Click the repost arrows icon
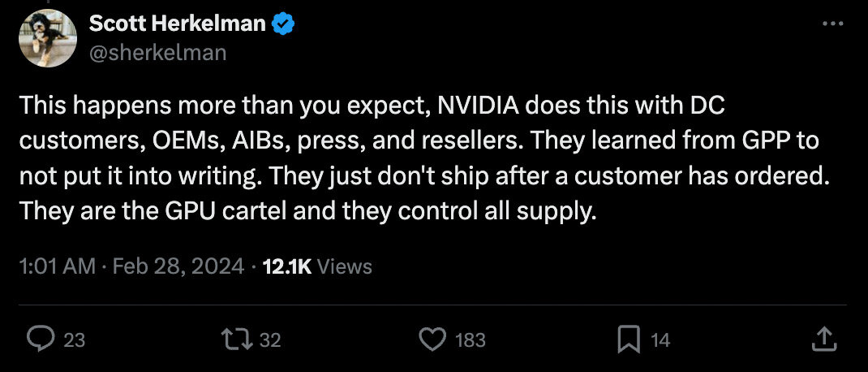The image size is (868, 372). 239,340
